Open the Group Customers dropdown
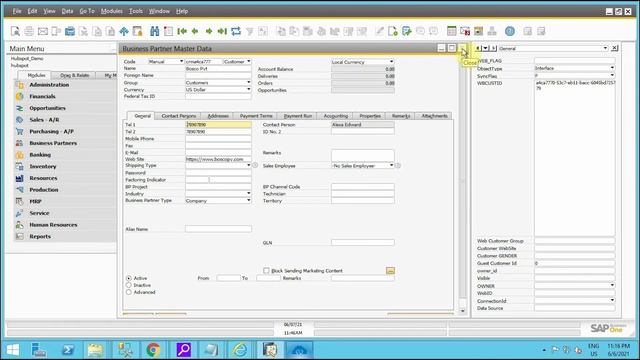 [249, 82]
